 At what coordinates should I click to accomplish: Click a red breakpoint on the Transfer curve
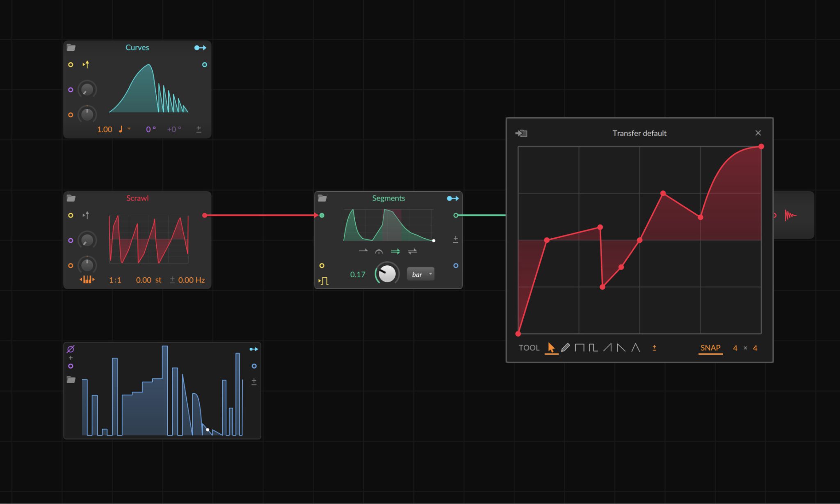pos(547,240)
